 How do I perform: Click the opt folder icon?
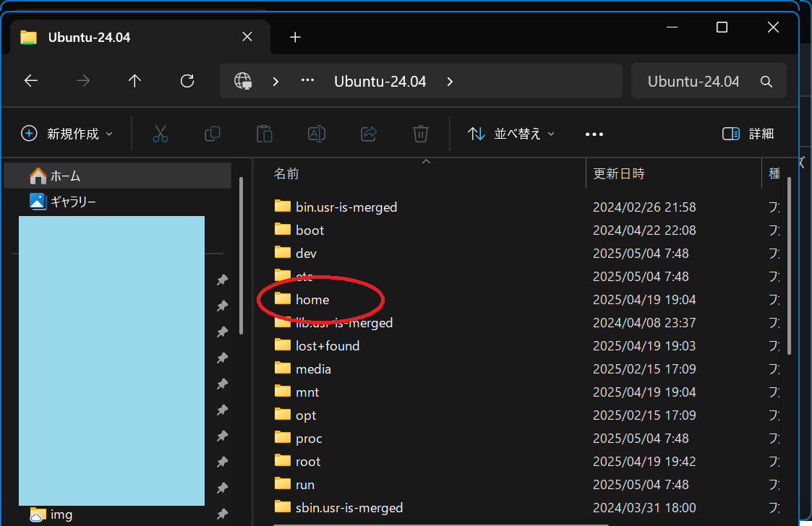(282, 414)
